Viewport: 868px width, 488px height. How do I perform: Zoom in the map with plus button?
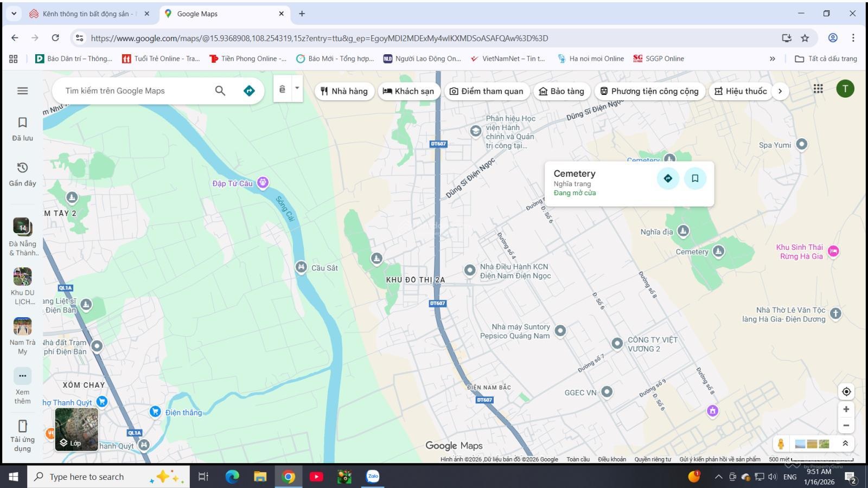(846, 409)
